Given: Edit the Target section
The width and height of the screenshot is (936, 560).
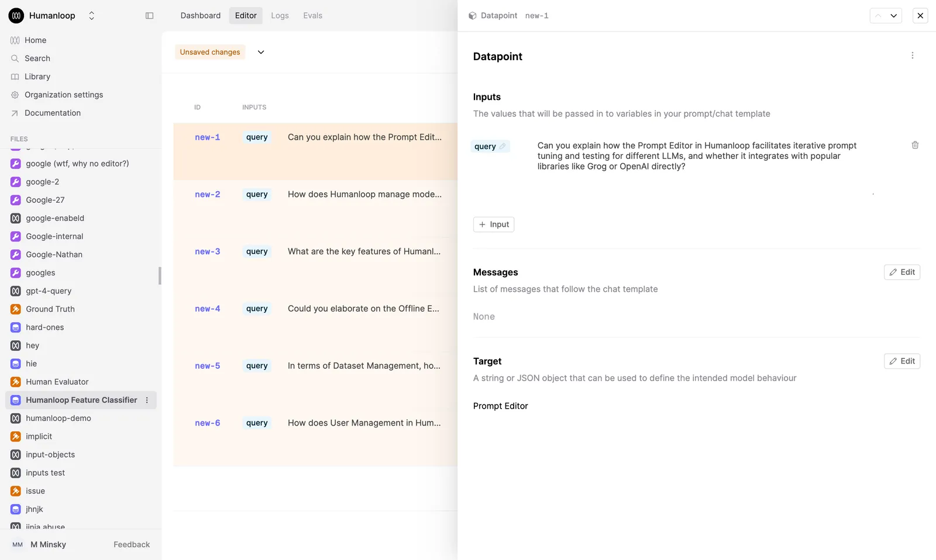Looking at the screenshot, I should point(902,361).
